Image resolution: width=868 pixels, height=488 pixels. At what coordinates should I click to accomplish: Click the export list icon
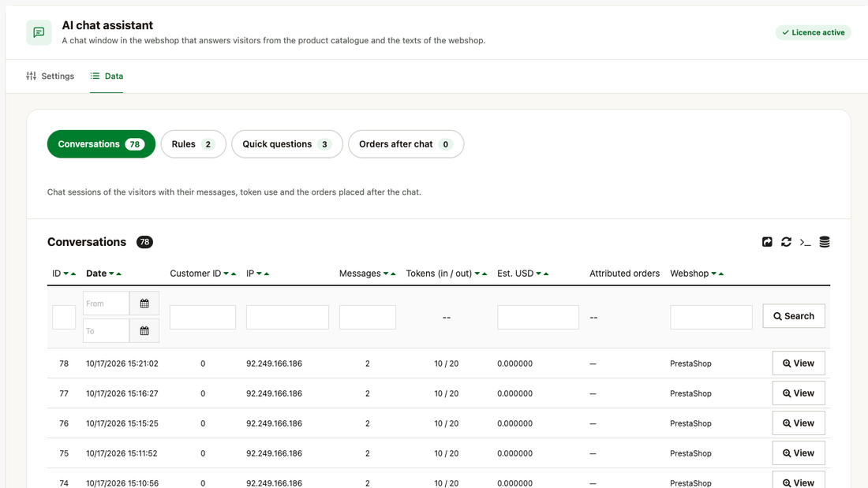click(767, 242)
